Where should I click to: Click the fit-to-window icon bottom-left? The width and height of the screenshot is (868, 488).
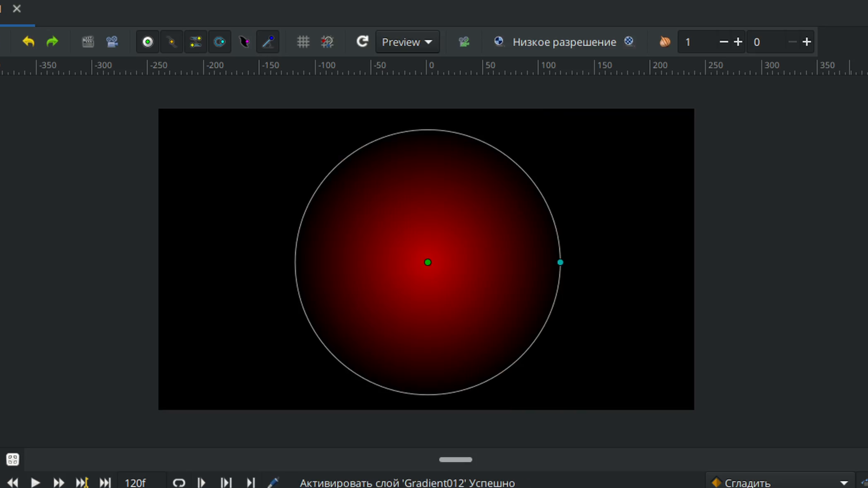click(x=13, y=459)
